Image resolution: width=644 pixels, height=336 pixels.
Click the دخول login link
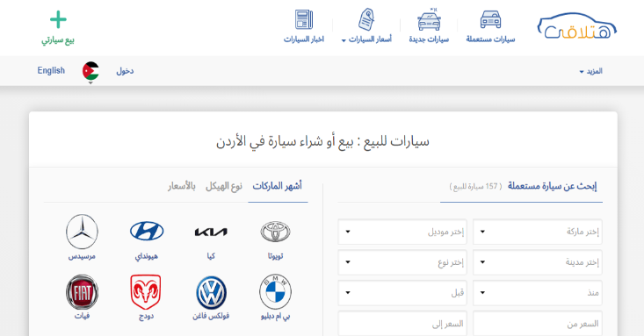tap(125, 71)
